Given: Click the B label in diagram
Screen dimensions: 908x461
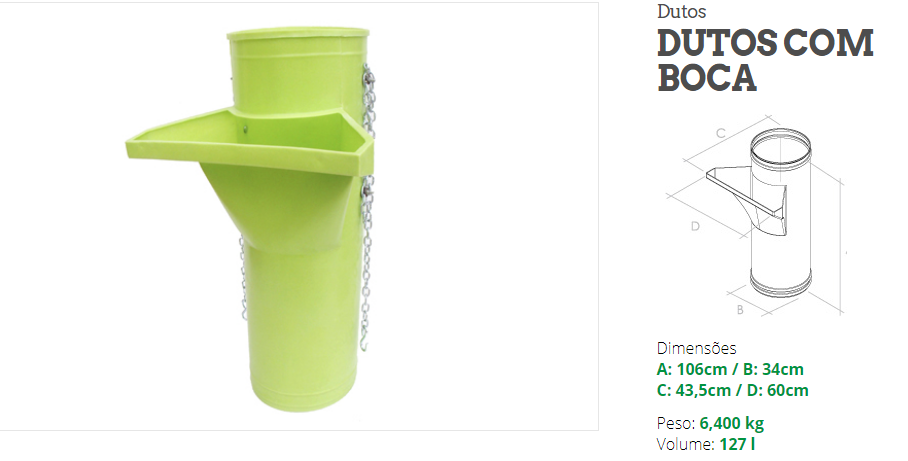Looking at the screenshot, I should point(740,310).
